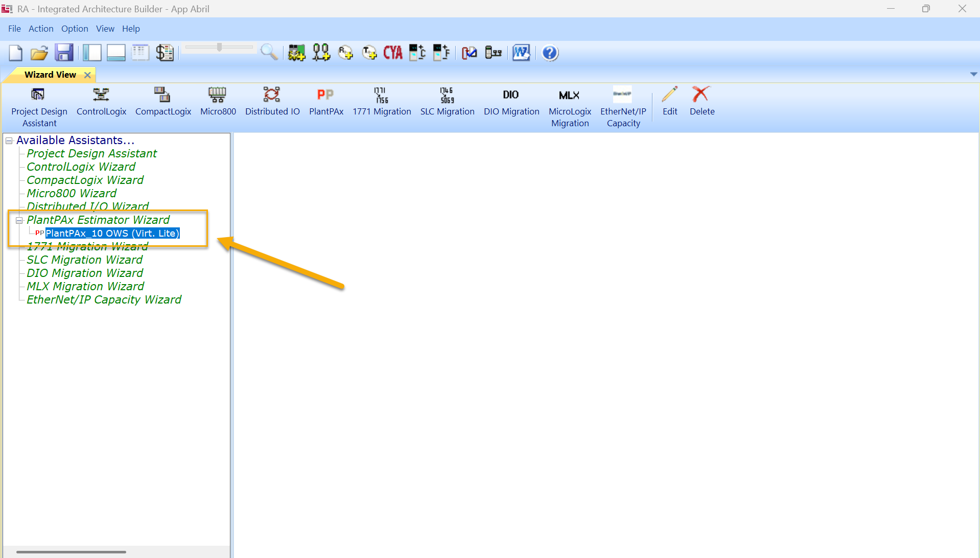This screenshot has height=558, width=980.
Task: Close the Wizard View tab
Action: pyautogui.click(x=87, y=75)
